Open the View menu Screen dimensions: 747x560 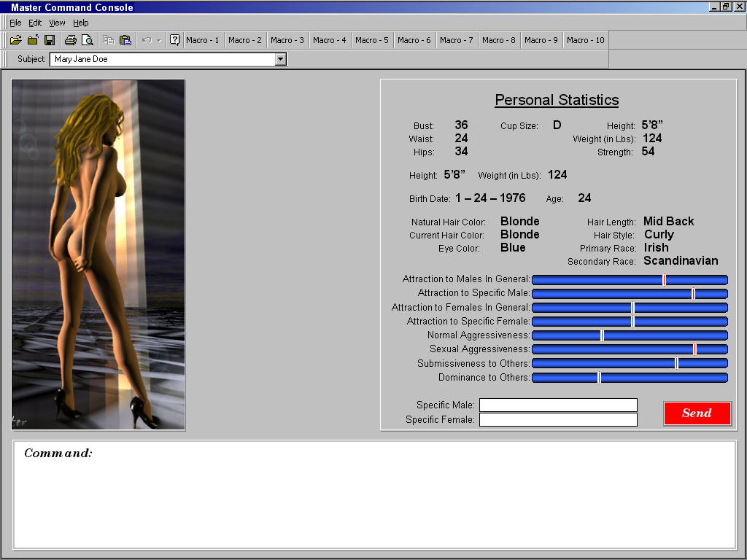pos(57,23)
